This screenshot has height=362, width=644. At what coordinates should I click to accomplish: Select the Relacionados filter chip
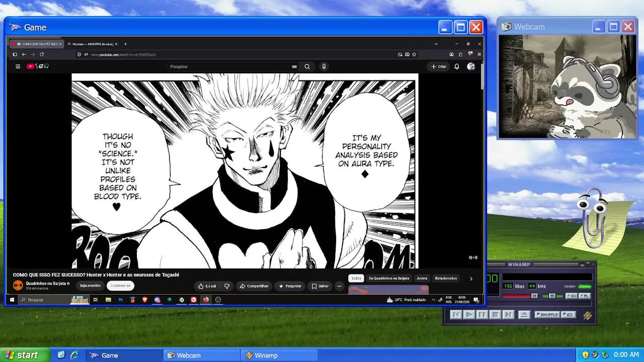tap(446, 279)
